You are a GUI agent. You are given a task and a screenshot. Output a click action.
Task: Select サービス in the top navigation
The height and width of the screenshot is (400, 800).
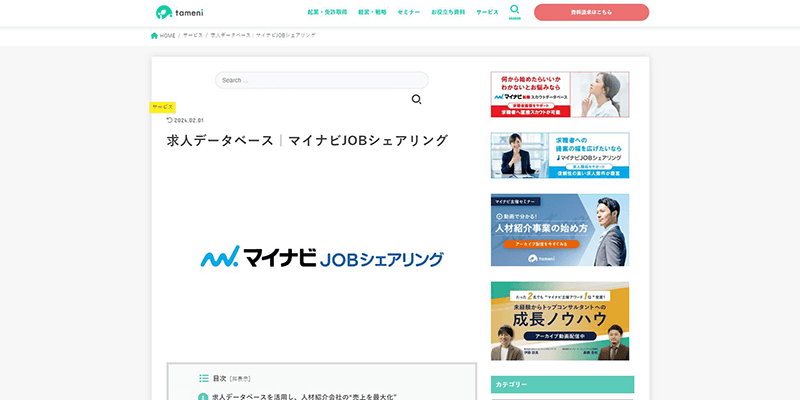(x=487, y=12)
